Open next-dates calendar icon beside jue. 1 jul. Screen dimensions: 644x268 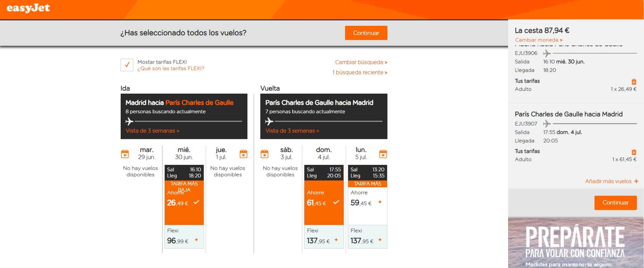tap(243, 154)
